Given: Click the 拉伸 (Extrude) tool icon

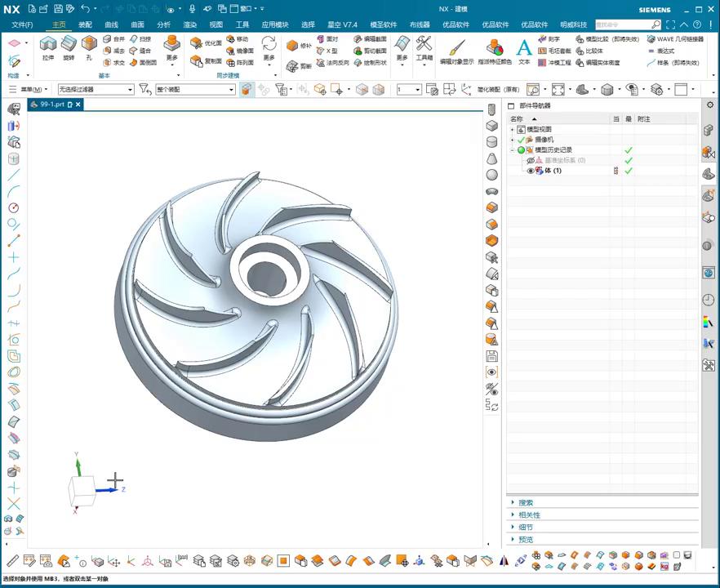Looking at the screenshot, I should pos(48,44).
